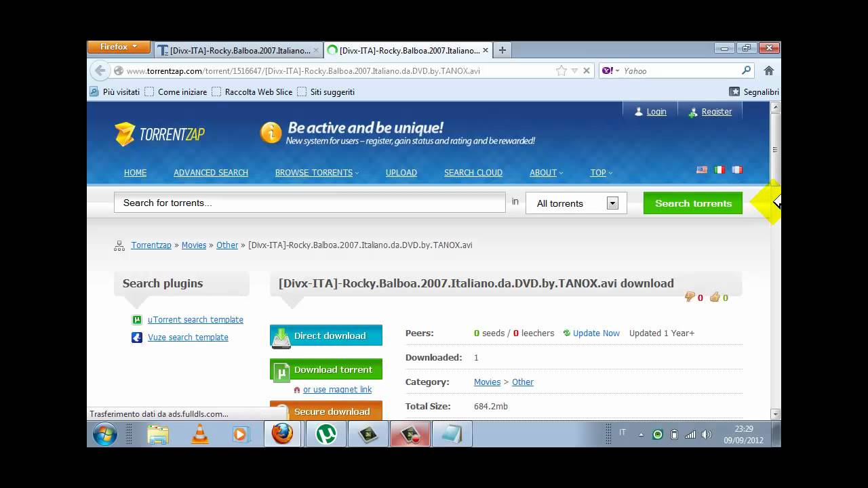Open the Other breadcrumb link
This screenshot has height=488, width=868.
tap(227, 245)
